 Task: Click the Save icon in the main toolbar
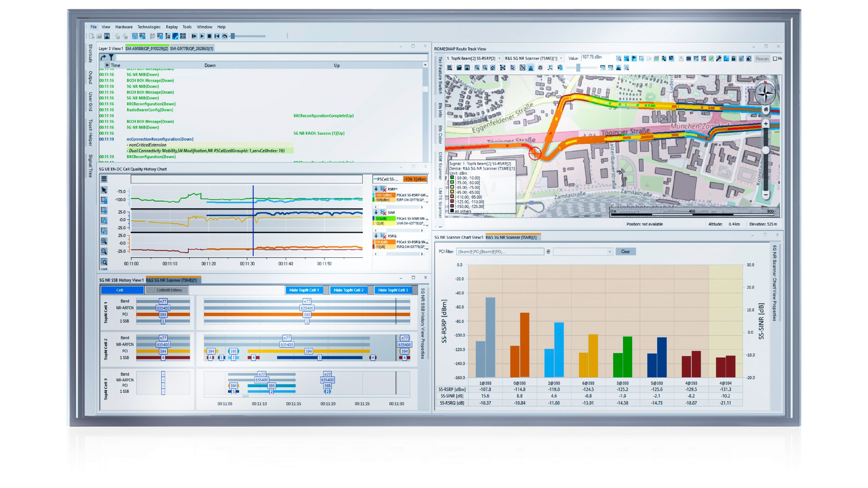107,35
